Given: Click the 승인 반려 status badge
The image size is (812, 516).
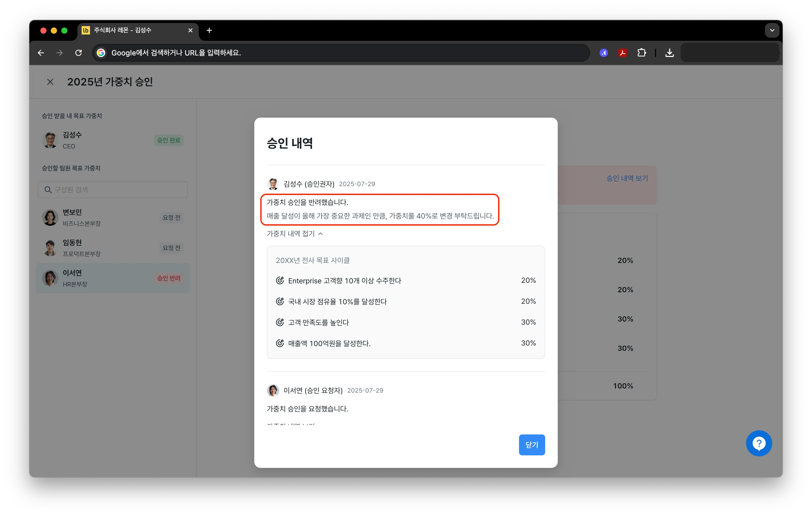Looking at the screenshot, I should (x=169, y=278).
